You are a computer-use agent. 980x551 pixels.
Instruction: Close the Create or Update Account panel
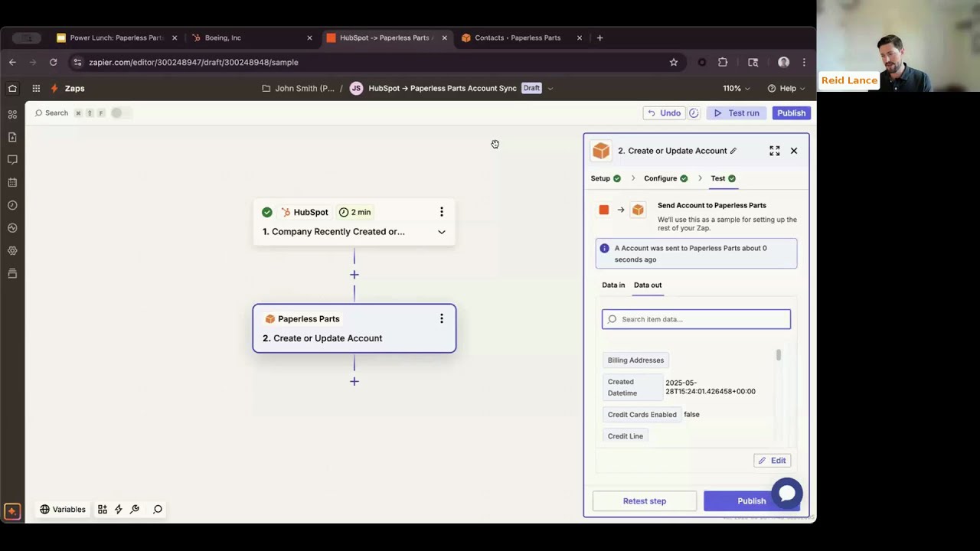[794, 151]
